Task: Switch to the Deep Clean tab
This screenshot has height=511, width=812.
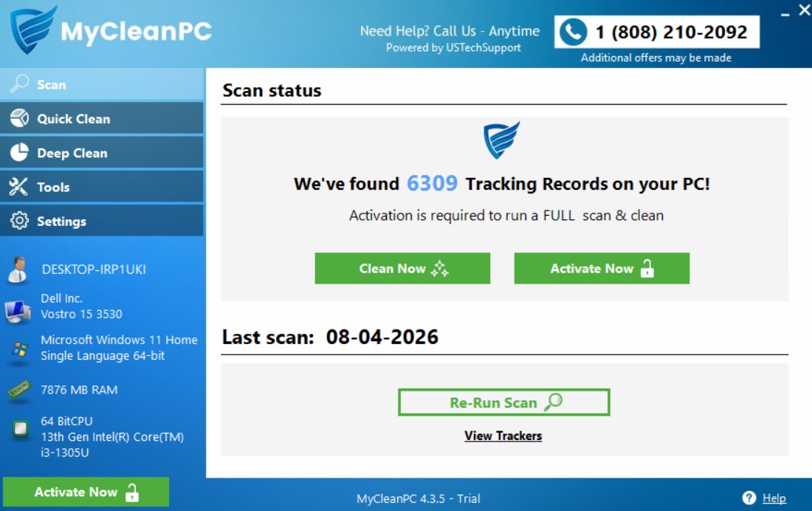Action: click(102, 153)
